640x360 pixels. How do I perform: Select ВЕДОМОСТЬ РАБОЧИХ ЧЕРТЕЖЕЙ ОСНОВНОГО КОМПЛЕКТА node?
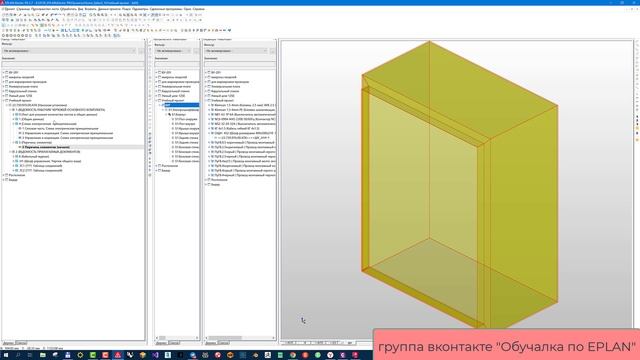(60, 110)
